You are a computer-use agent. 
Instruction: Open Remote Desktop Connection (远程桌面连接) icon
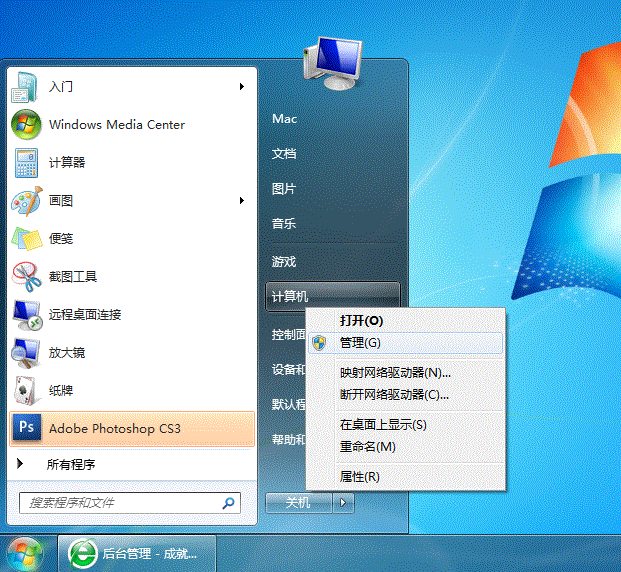pyautogui.click(x=26, y=315)
